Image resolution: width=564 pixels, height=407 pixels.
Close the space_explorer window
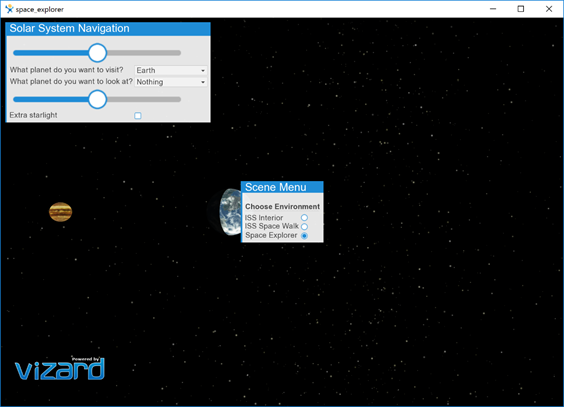coord(549,9)
